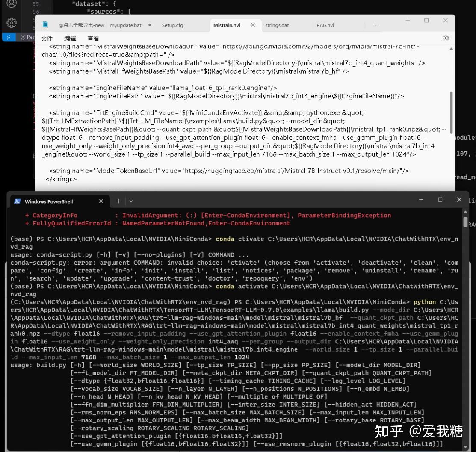Click the Accounts icon in VS Code sidebar

click(x=11, y=3)
